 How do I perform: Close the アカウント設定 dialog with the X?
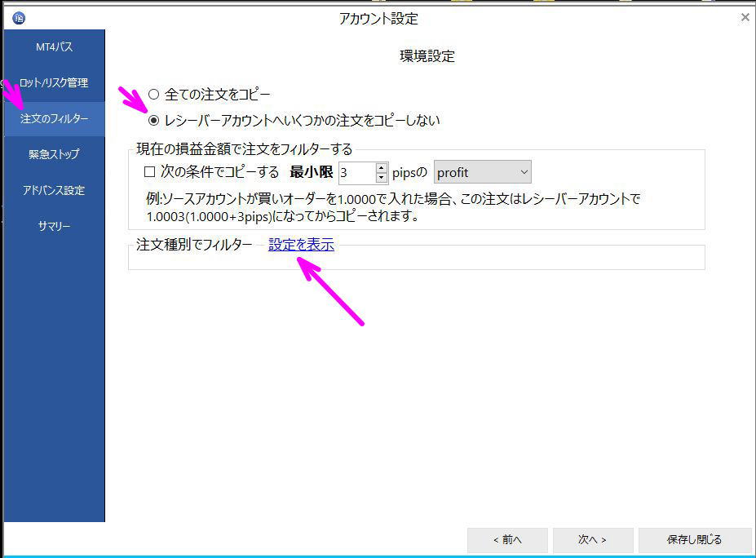point(745,16)
